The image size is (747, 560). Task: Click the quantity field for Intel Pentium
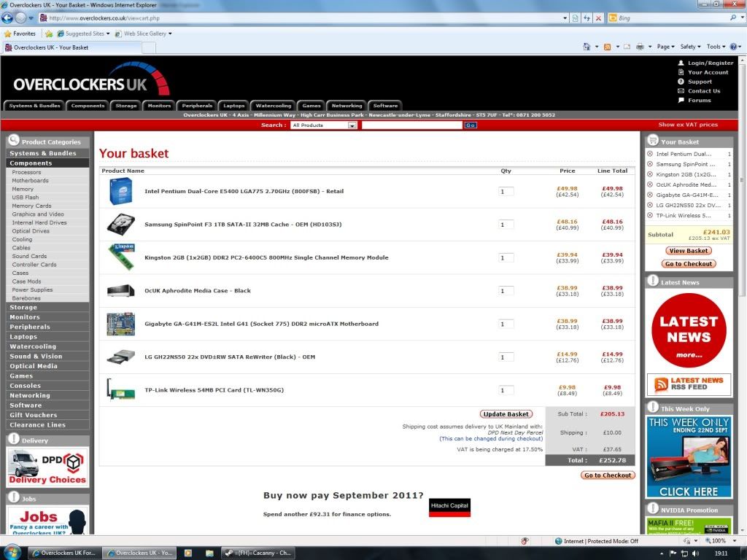(x=506, y=191)
